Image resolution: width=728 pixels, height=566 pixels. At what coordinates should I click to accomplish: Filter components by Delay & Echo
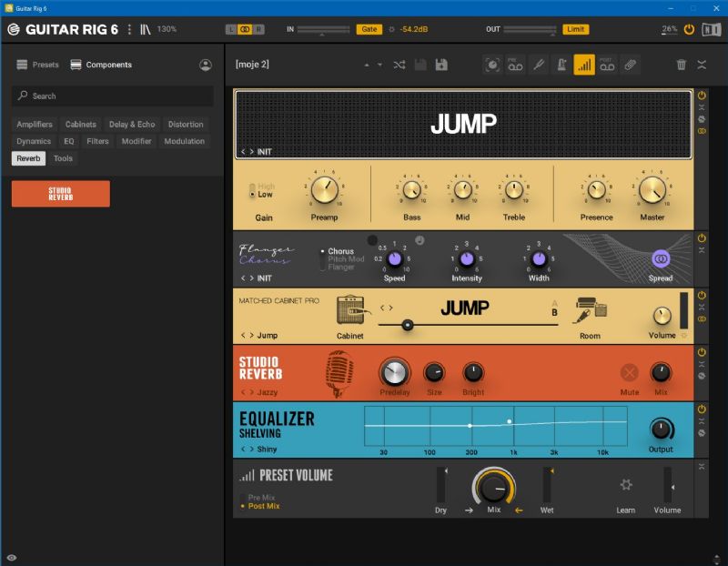point(132,125)
